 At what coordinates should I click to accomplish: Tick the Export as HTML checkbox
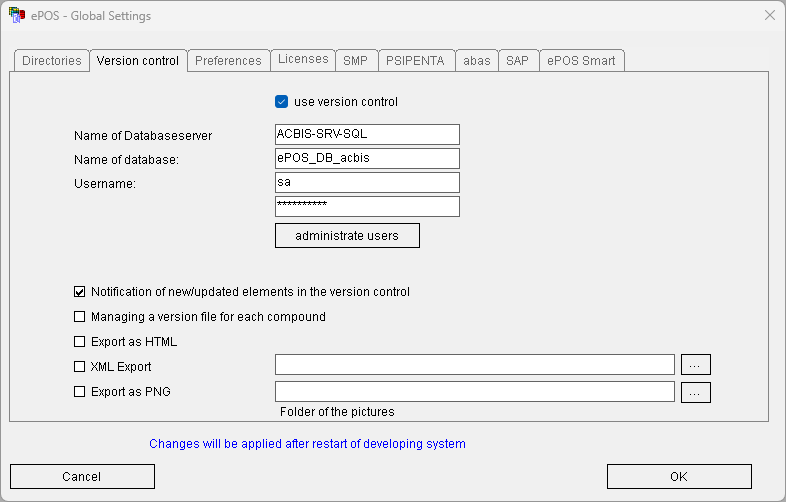pyautogui.click(x=79, y=342)
